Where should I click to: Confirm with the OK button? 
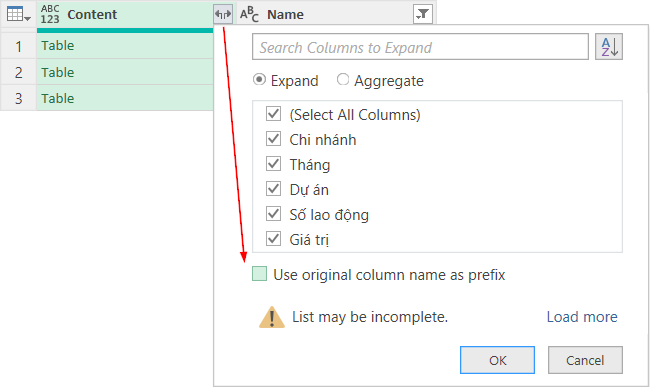pos(497,360)
